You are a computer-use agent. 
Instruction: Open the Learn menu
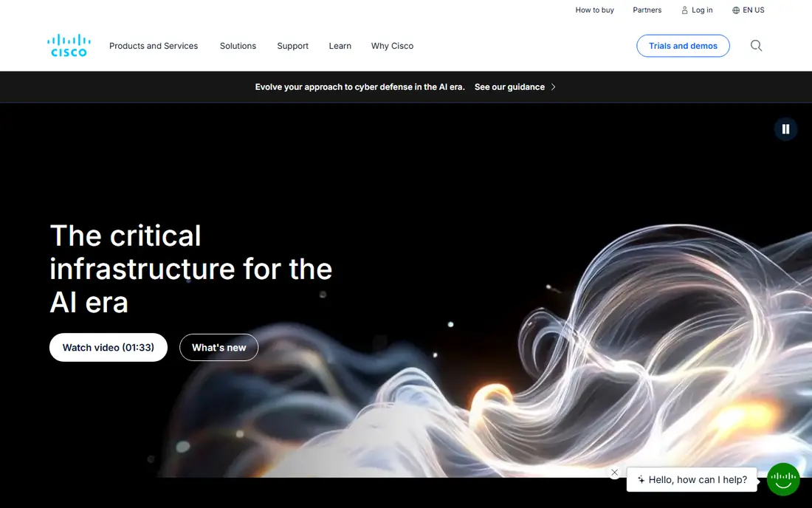pos(340,46)
